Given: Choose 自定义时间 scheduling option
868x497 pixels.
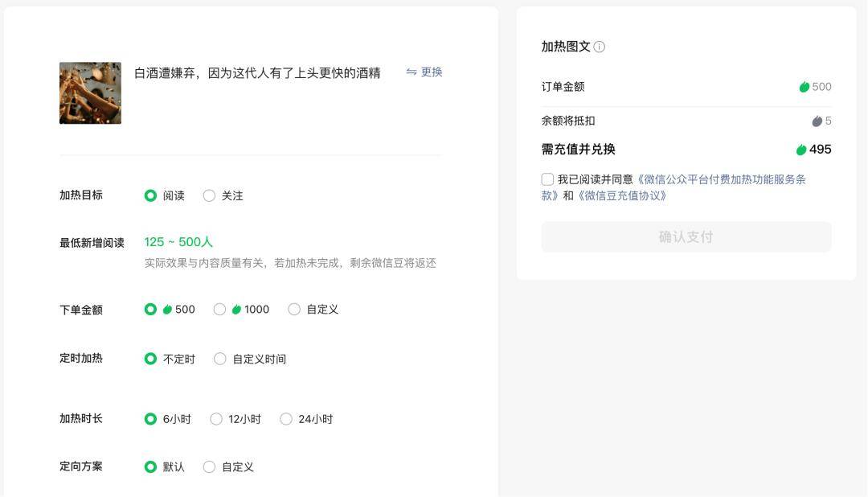Looking at the screenshot, I should point(220,359).
